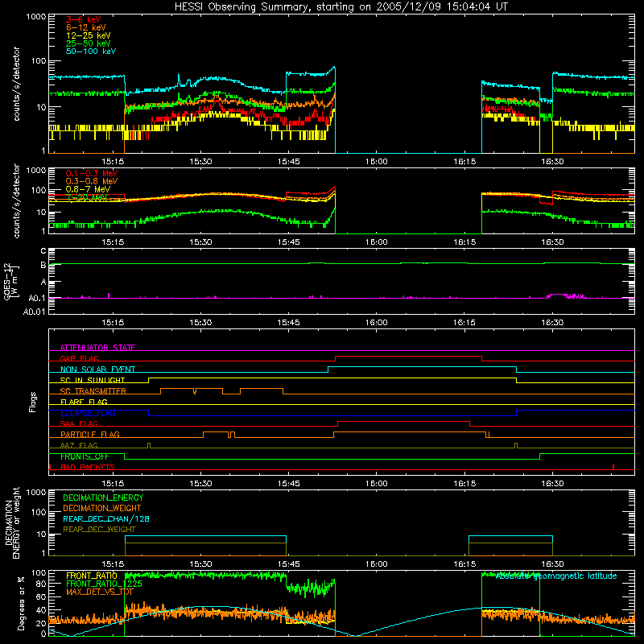Click the yellow FRONT_RATIO legend label
Image resolution: width=644 pixels, height=644 pixels.
(x=92, y=576)
